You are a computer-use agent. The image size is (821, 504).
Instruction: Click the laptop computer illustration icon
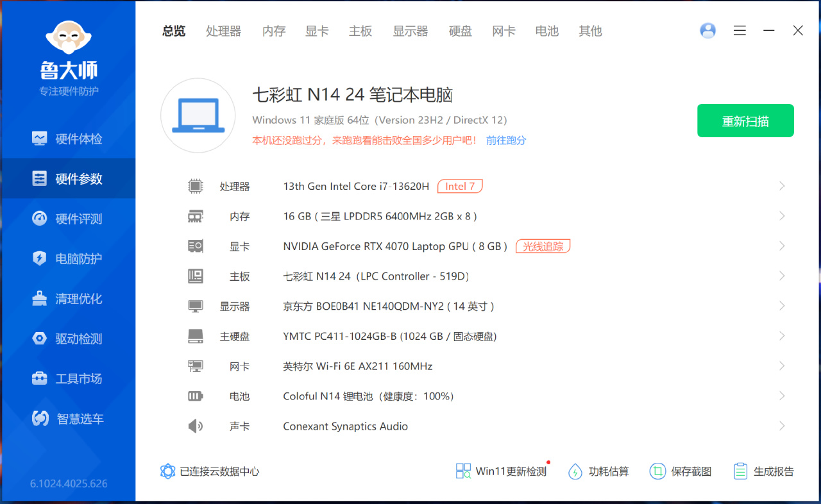(x=198, y=115)
